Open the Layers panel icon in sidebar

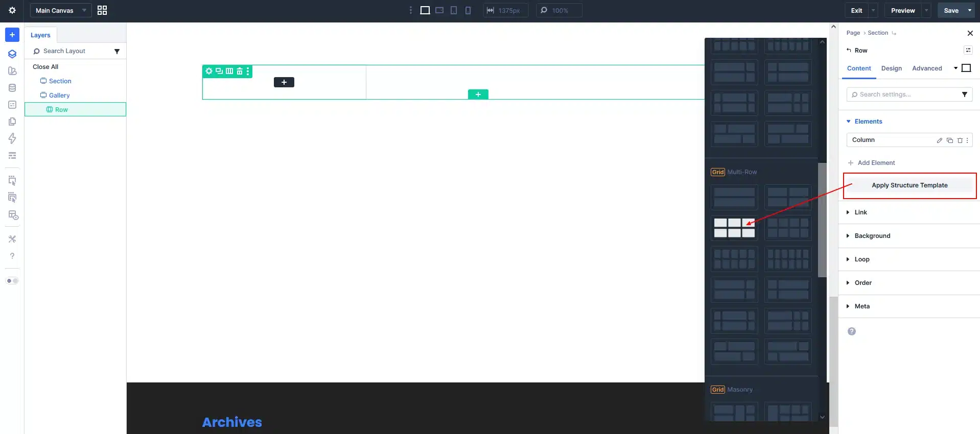coord(12,54)
